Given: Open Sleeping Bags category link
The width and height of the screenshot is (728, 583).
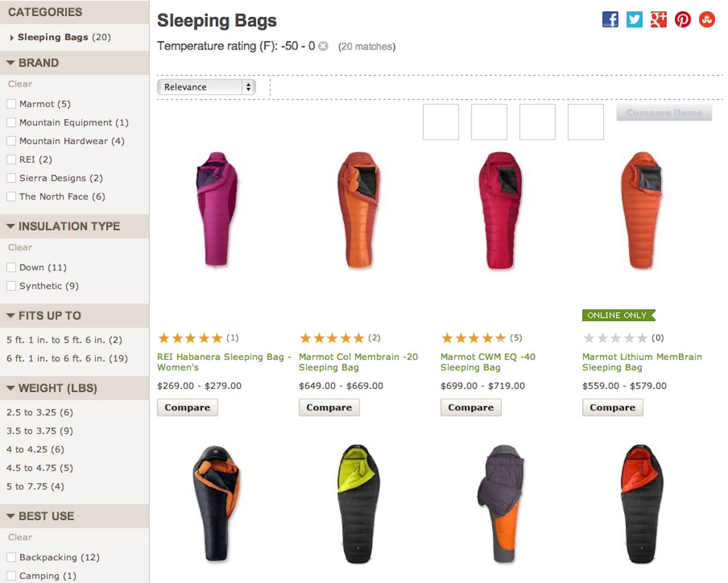Looking at the screenshot, I should pos(53,37).
